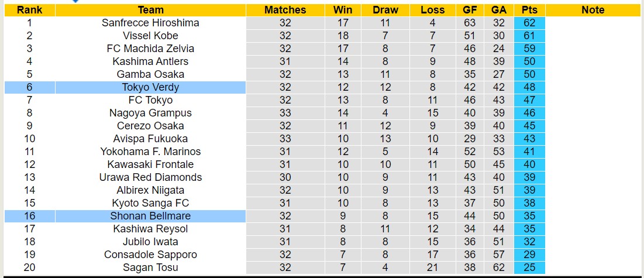Click the Win column header
This screenshot has height=278, width=644.
point(343,10)
